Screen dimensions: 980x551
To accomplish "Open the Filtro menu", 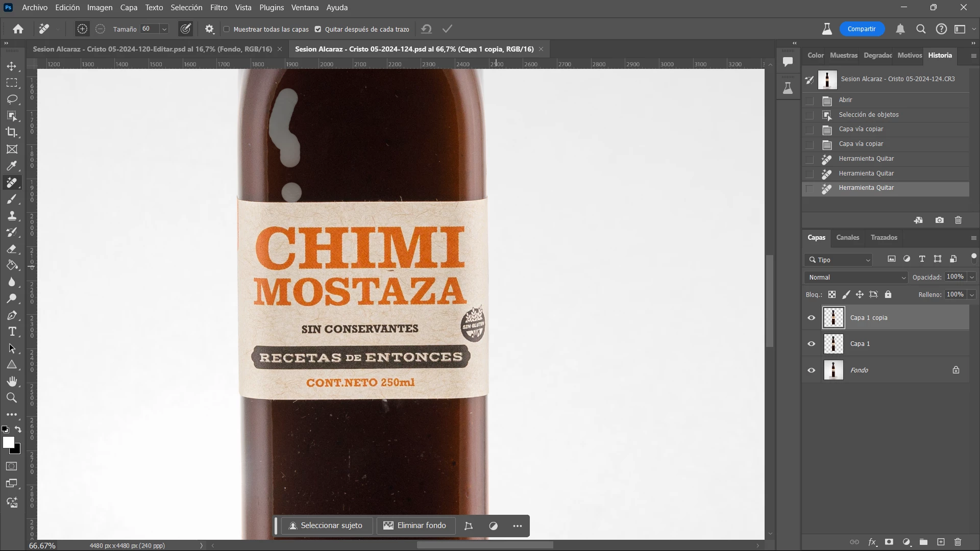I will [218, 8].
